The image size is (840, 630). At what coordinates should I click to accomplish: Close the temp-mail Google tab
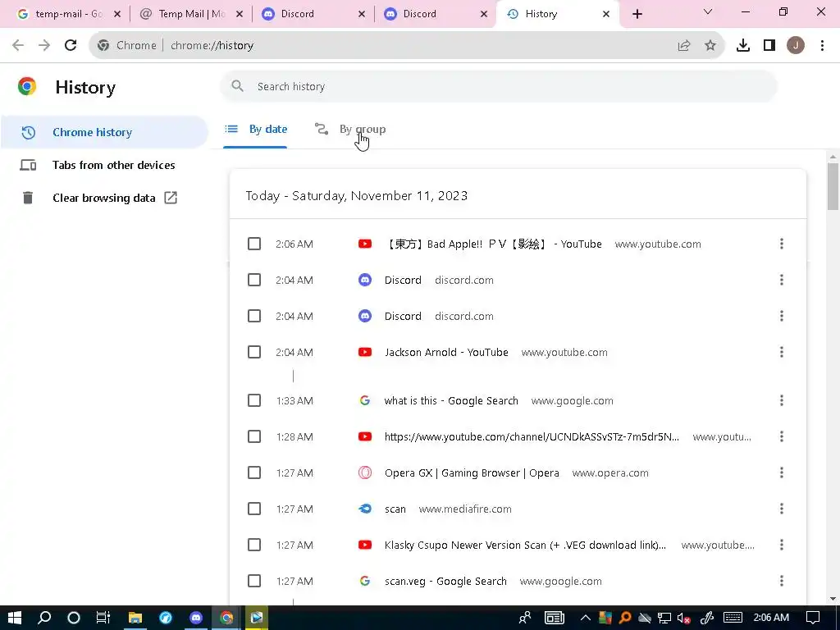[x=117, y=14]
